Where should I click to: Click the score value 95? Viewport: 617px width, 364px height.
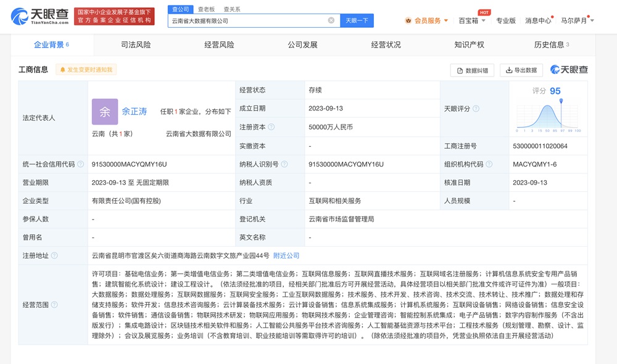point(555,91)
